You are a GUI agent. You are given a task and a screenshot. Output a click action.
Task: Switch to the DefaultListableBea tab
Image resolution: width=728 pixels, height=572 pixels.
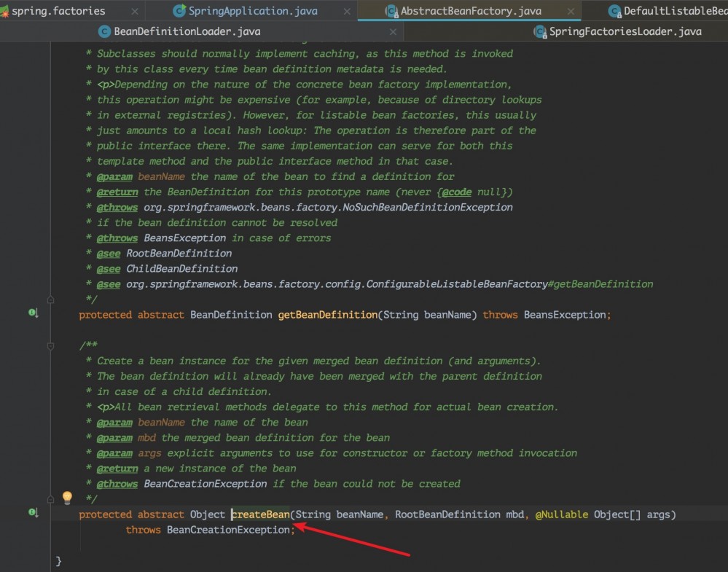[x=670, y=11]
